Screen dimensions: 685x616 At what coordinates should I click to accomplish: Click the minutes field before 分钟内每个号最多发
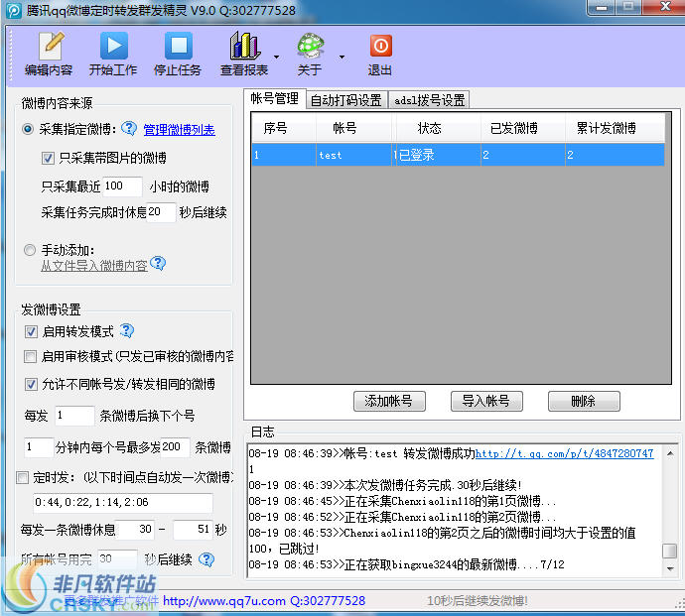[x=39, y=446]
